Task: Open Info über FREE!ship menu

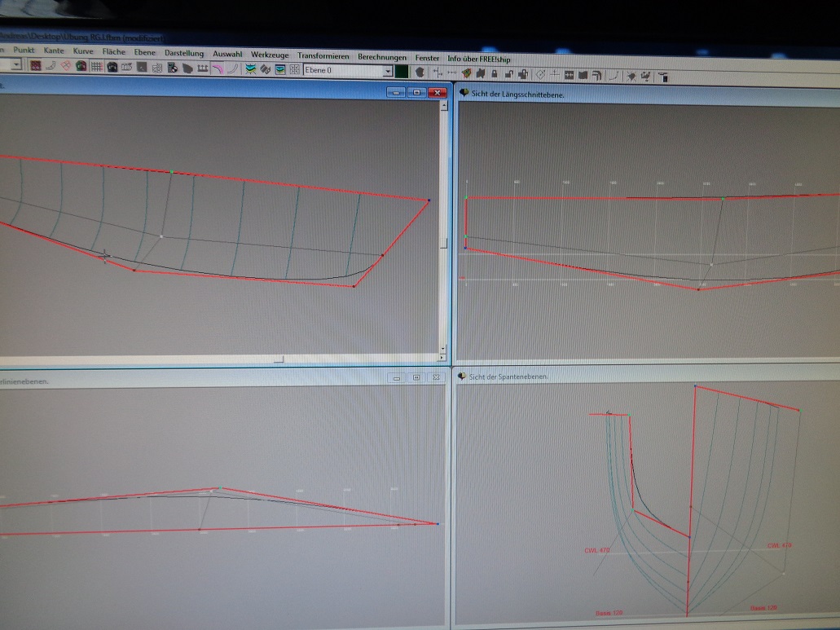Action: [x=482, y=59]
